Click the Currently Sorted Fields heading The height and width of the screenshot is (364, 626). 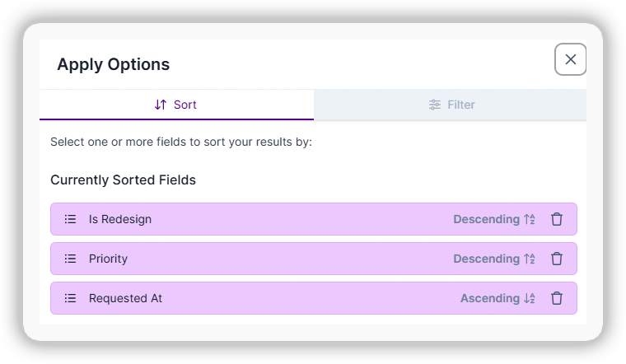(123, 180)
